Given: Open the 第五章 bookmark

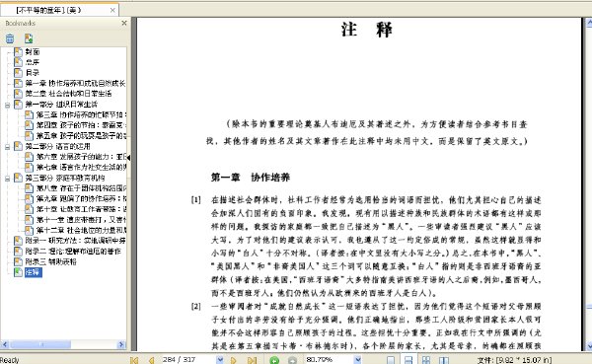Looking at the screenshot, I should 81,135.
